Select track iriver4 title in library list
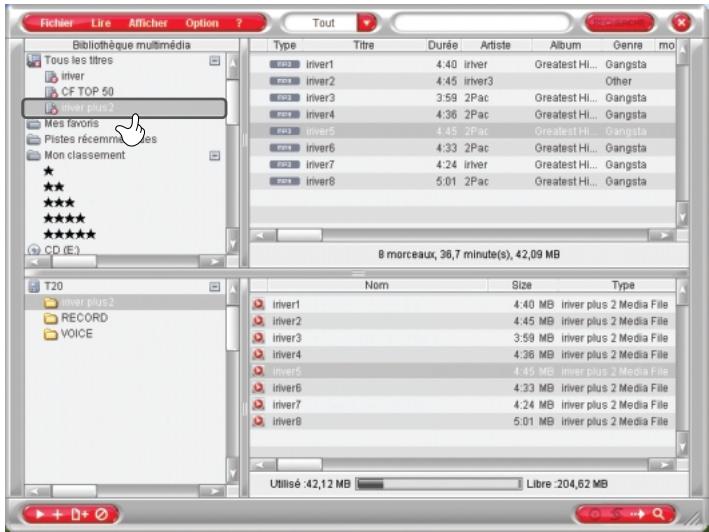Screen dimensions: 709x532 pos(320,115)
